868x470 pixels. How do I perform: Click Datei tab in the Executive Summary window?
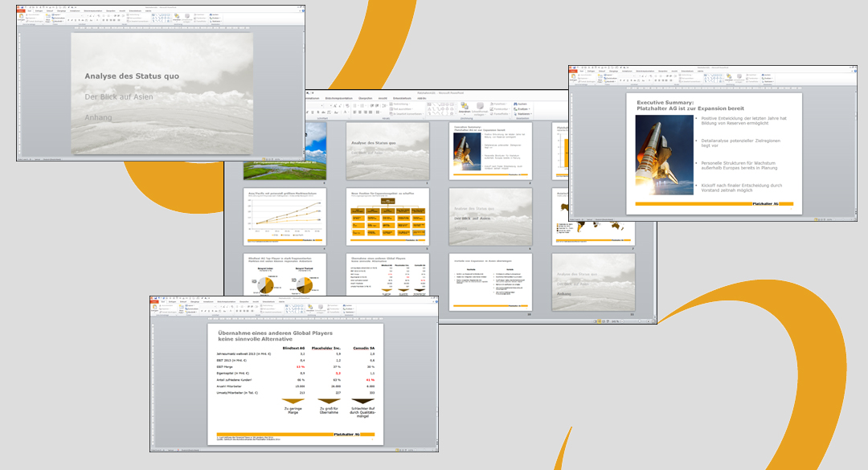[573, 71]
